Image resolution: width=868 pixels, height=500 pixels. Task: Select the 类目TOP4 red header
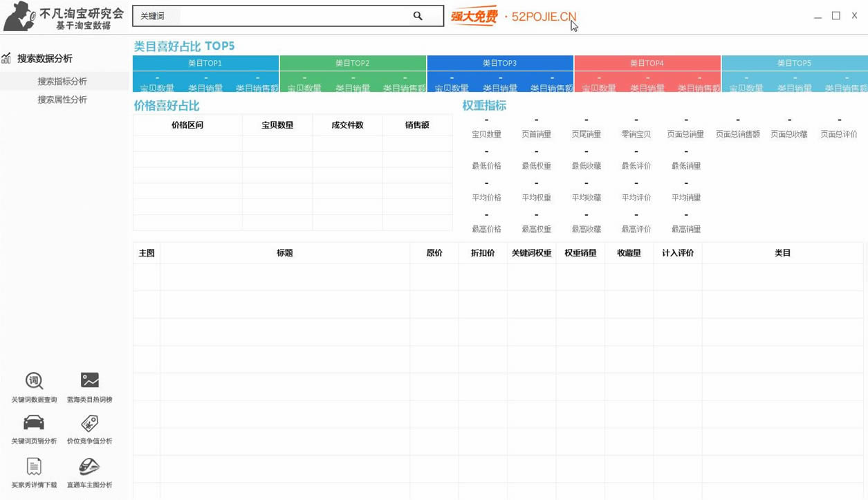coord(647,63)
